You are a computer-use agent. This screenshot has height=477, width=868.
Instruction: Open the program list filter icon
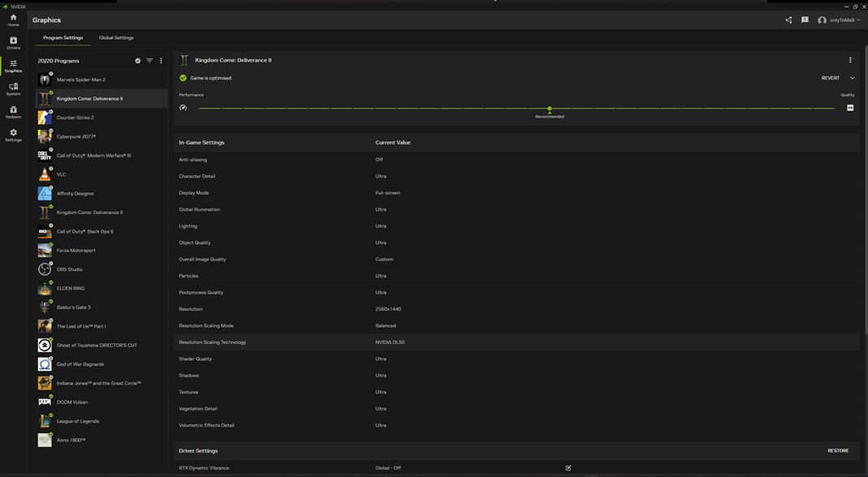coord(149,61)
